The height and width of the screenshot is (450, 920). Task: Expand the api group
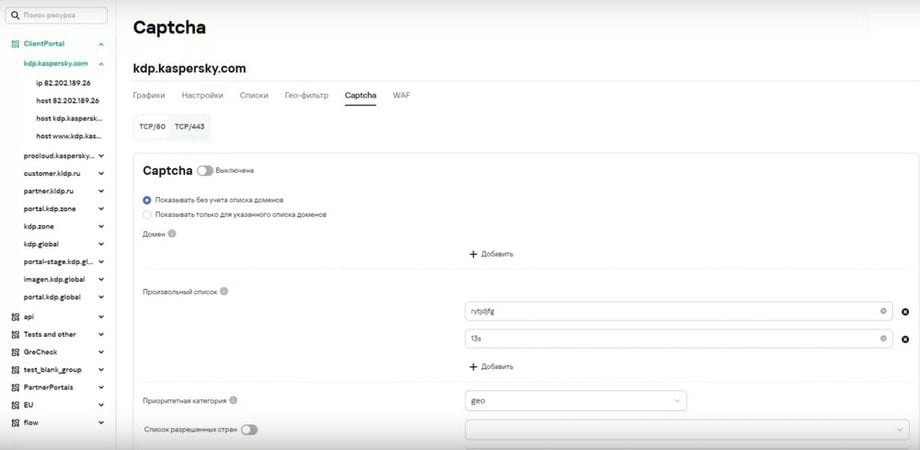click(102, 317)
